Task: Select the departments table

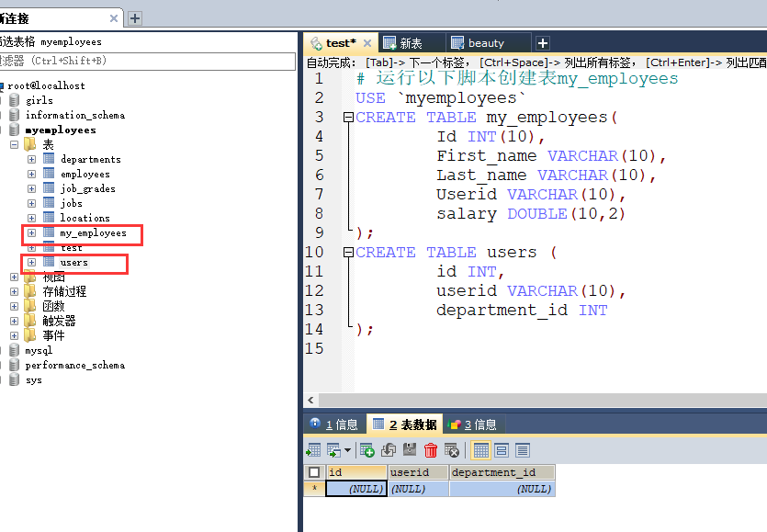Action: coord(91,160)
